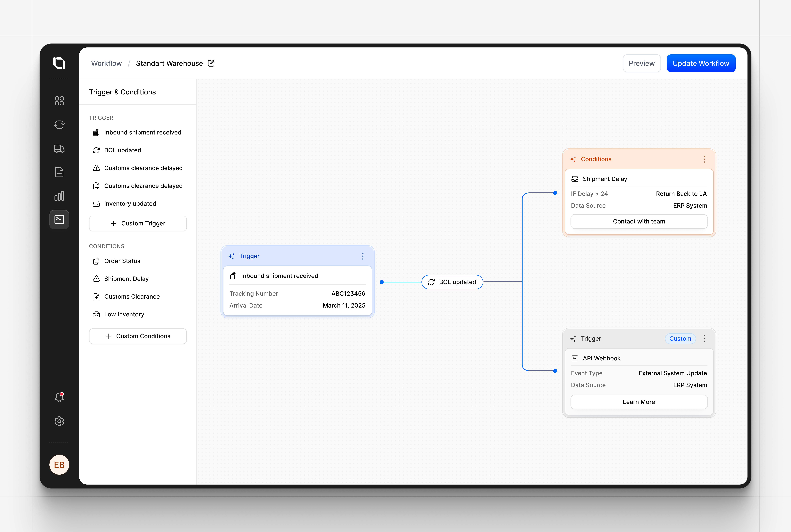Viewport: 791px width, 532px height.
Task: Select the Inbound shipment received trigger in the list
Action: (143, 132)
